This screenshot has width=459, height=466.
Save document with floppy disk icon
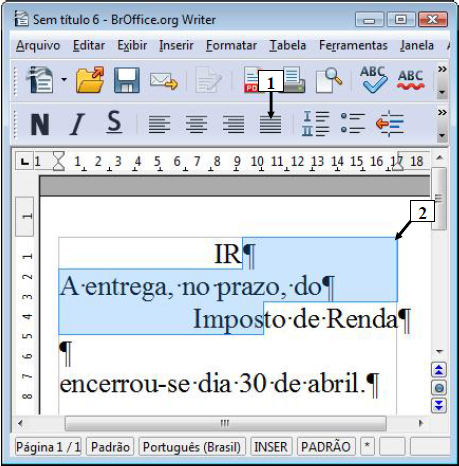(127, 80)
